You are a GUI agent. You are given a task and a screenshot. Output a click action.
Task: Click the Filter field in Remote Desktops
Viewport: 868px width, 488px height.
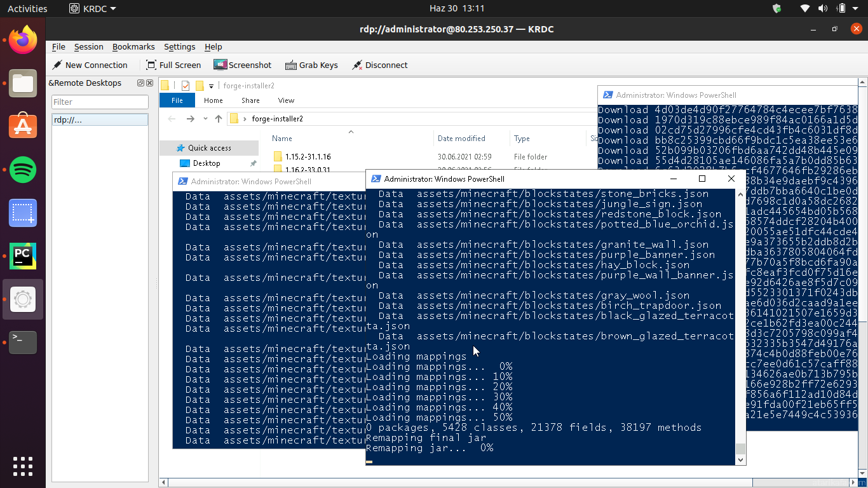click(100, 102)
